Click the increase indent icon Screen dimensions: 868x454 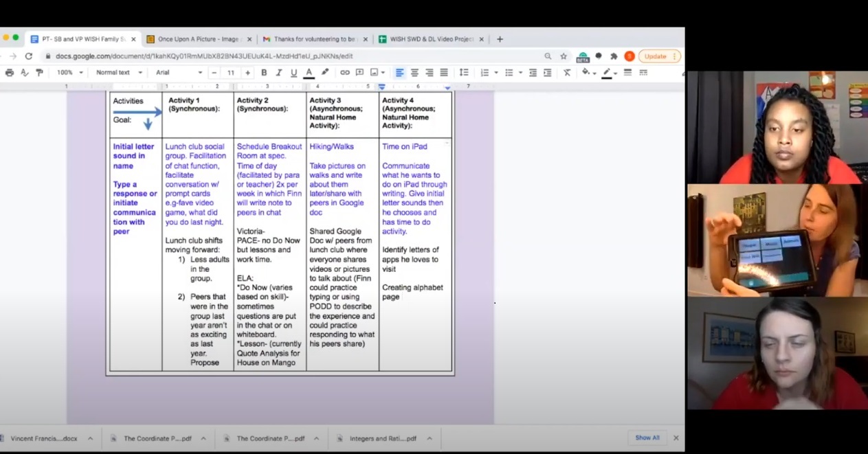pos(548,73)
